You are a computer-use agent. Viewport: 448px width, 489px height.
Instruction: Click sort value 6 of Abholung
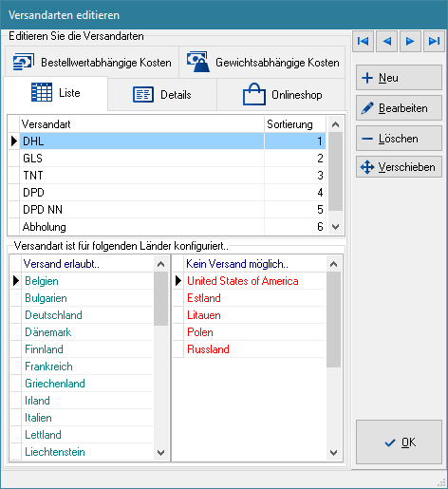295,227
